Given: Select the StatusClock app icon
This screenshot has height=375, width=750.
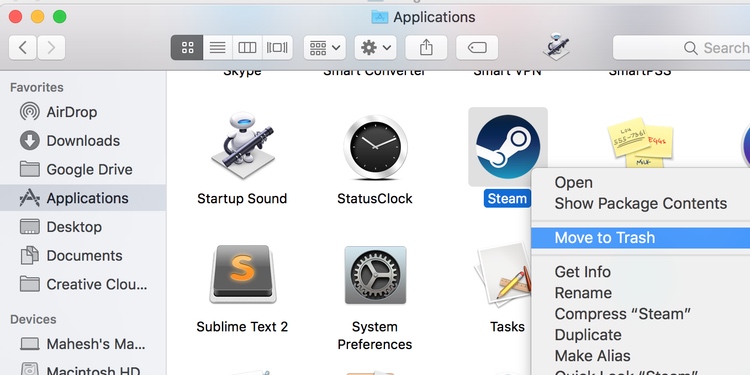Looking at the screenshot, I should tap(375, 147).
